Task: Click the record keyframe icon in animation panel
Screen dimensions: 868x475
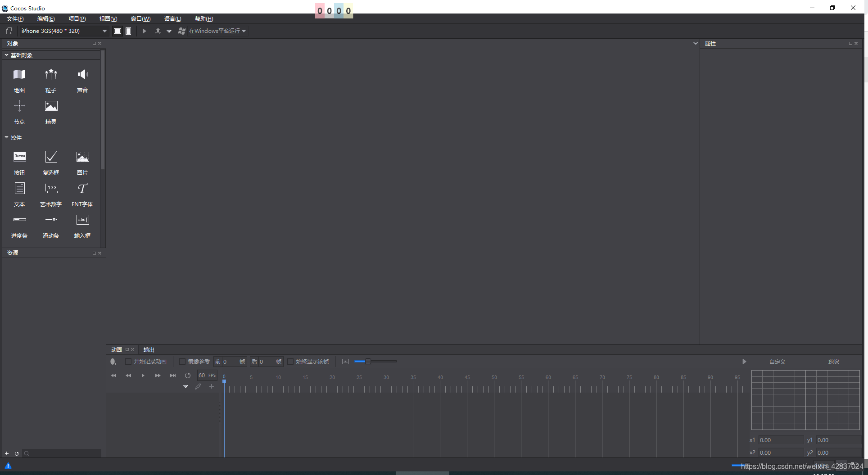Action: coord(113,362)
